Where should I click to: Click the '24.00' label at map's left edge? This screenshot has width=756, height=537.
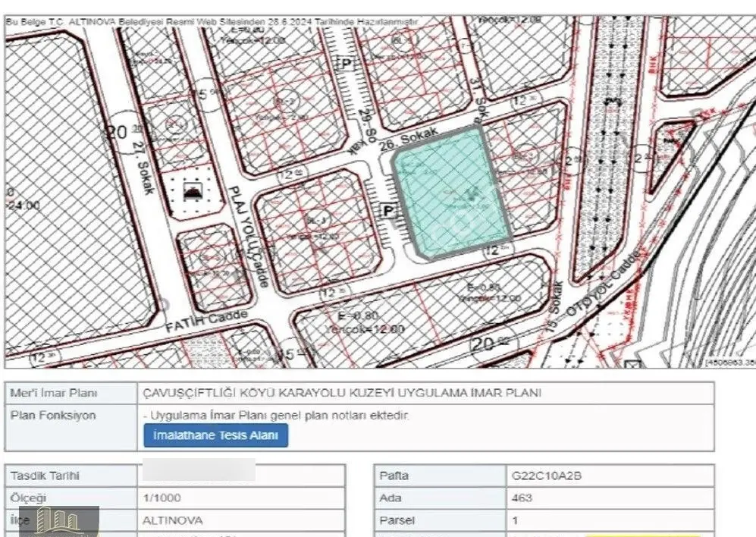(x=24, y=205)
